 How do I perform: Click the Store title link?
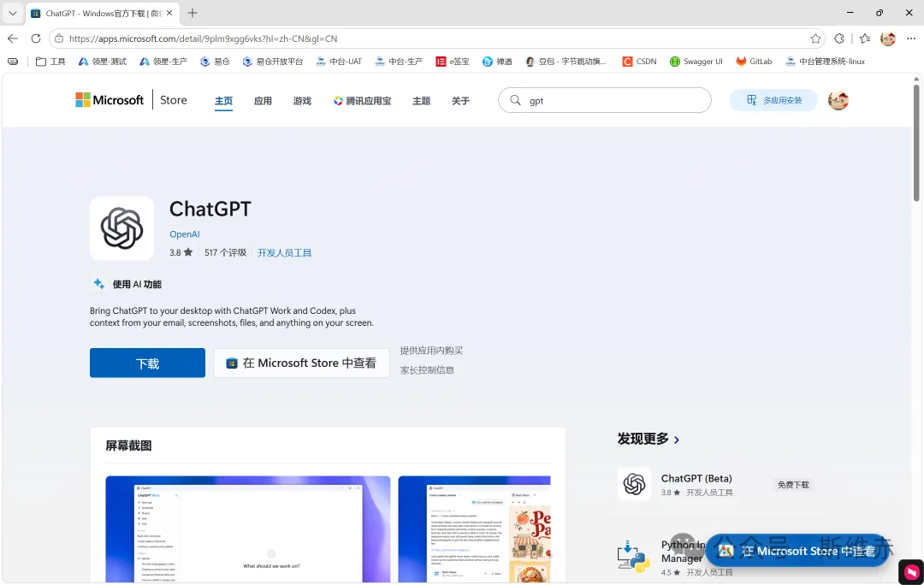(x=173, y=100)
